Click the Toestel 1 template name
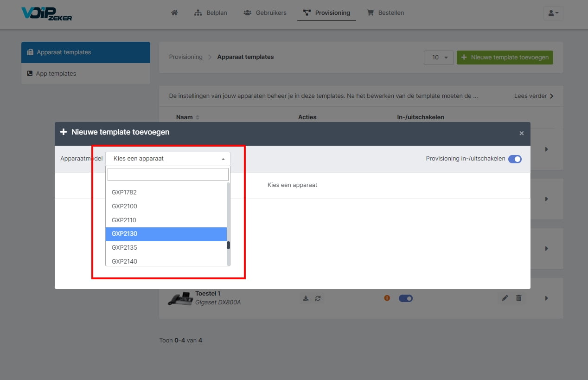Screen dimensions: 588x380 (208, 294)
